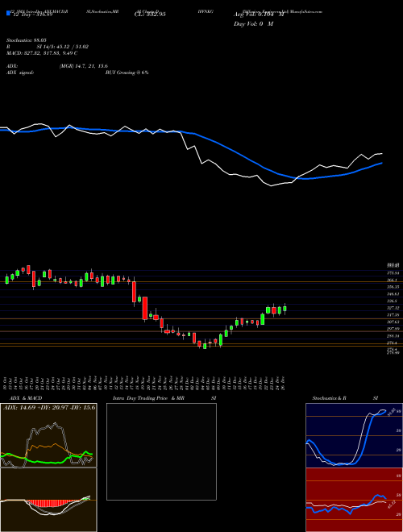
Task: Click the empty intraday trading price chart box
Action: [161, 451]
